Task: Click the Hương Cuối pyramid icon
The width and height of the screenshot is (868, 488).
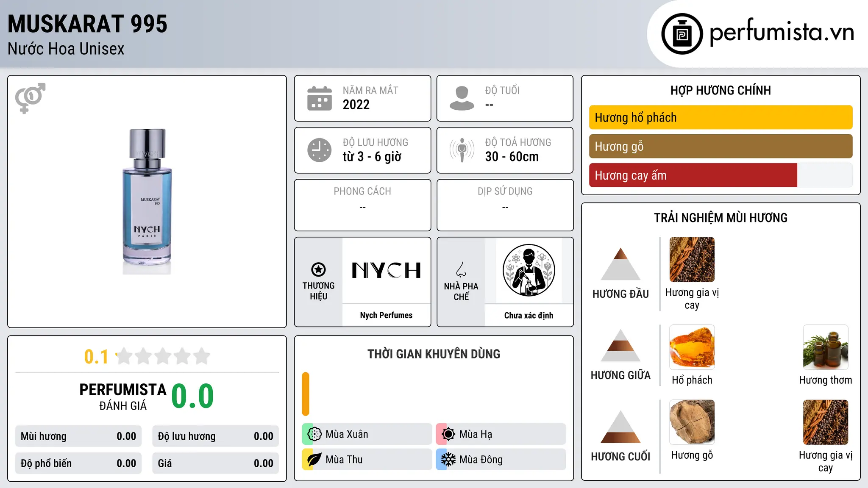Action: point(620,427)
